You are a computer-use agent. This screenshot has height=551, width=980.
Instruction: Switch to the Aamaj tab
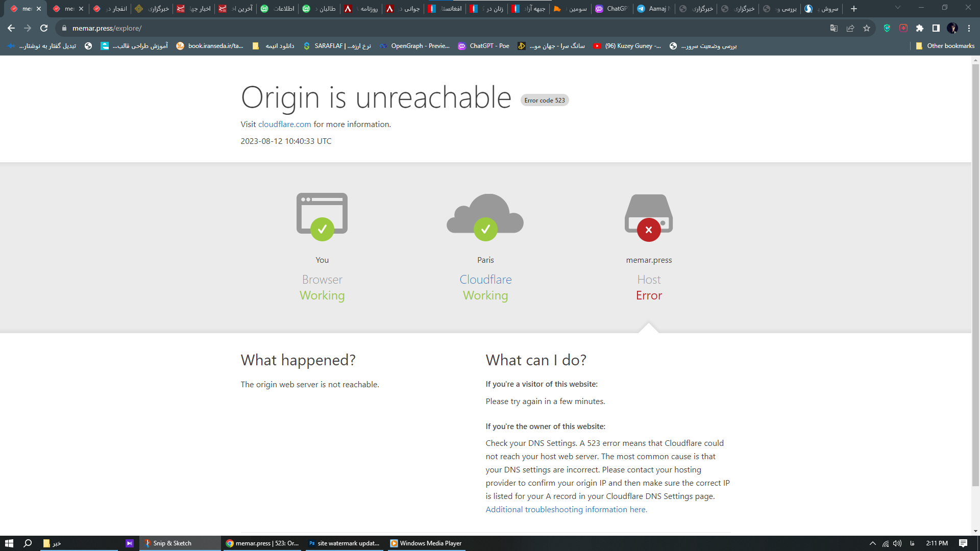point(654,9)
